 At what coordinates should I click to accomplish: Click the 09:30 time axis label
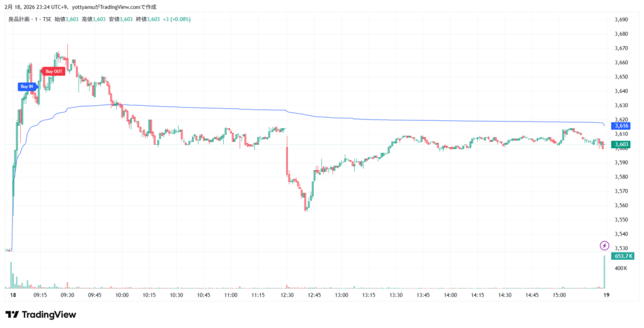[67, 295]
